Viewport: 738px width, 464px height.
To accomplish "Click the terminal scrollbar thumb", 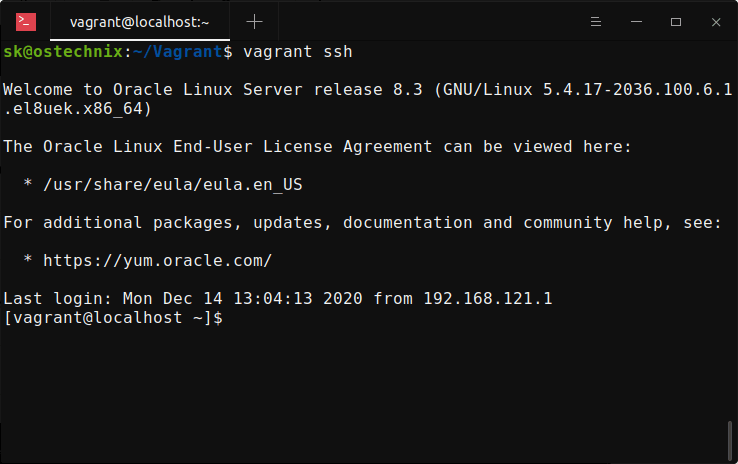I will click(x=730, y=441).
